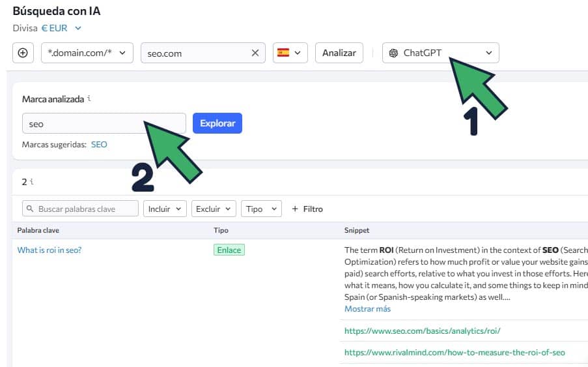Change the EUR currency dropdown
The height and width of the screenshot is (367, 588).
pyautogui.click(x=61, y=28)
